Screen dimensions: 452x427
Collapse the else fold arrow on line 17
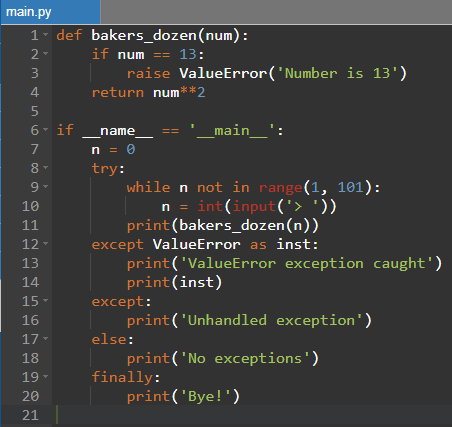tap(45, 338)
